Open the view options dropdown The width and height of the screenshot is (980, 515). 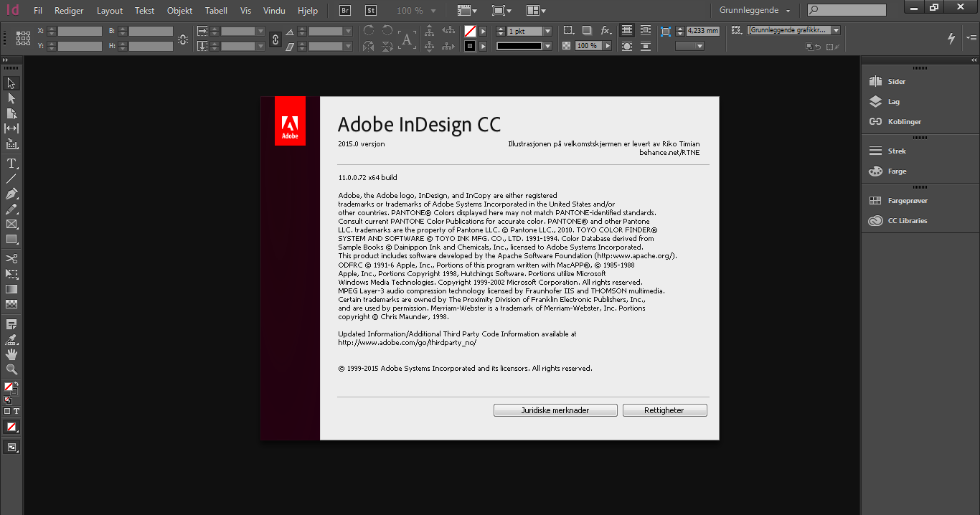pyautogui.click(x=468, y=11)
